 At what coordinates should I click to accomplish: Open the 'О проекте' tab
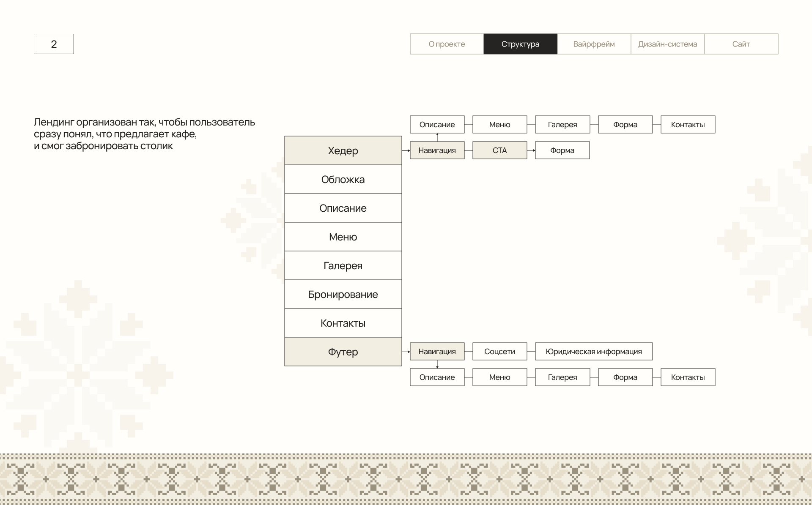(447, 44)
